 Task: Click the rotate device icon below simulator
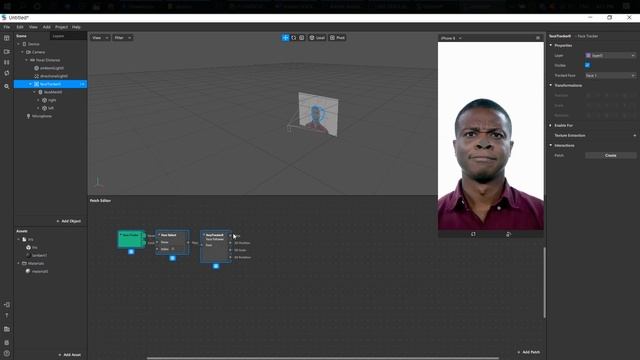pos(473,234)
